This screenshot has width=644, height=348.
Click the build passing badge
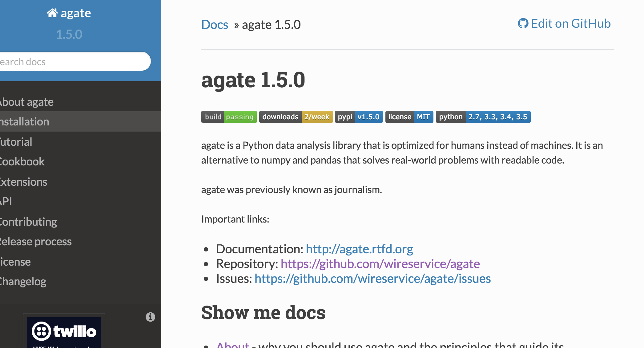[x=229, y=117]
